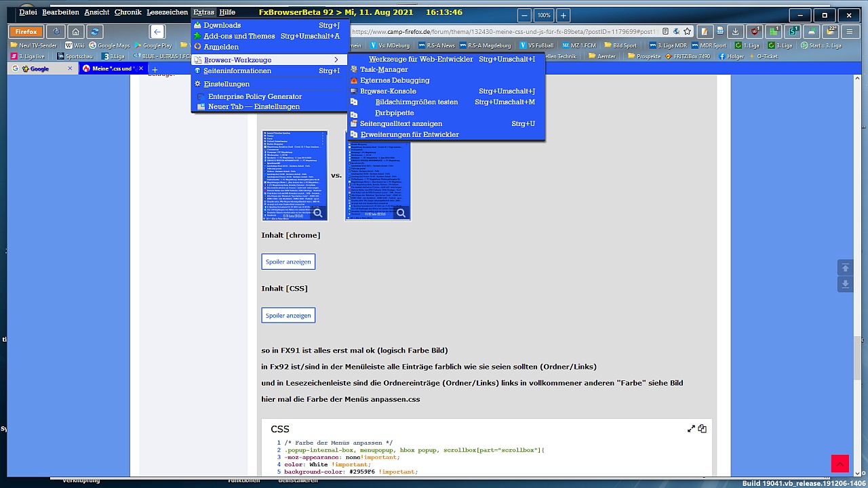Click the weather extension icon showing 22°
Image resolution: width=868 pixels, height=488 pixels.
point(830,32)
